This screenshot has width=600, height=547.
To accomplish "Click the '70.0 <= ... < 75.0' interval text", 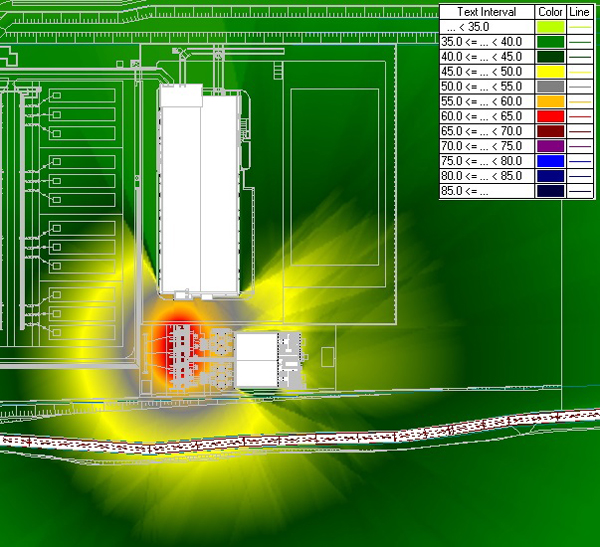I will click(481, 146).
